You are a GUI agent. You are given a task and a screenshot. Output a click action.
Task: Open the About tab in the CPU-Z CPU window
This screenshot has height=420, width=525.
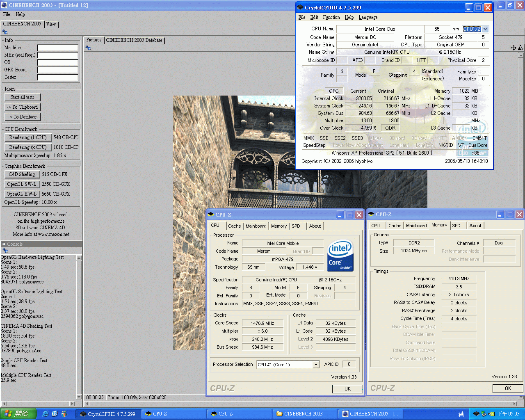pos(315,226)
